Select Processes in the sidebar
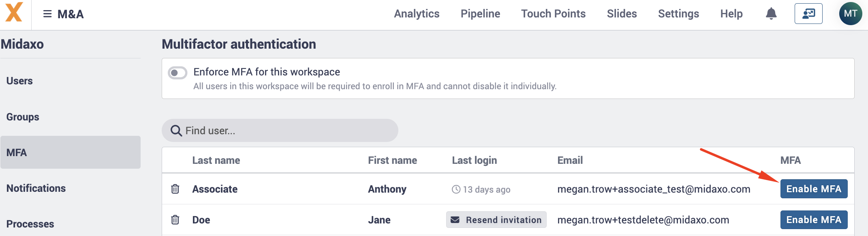This screenshot has width=868, height=236. click(71, 224)
